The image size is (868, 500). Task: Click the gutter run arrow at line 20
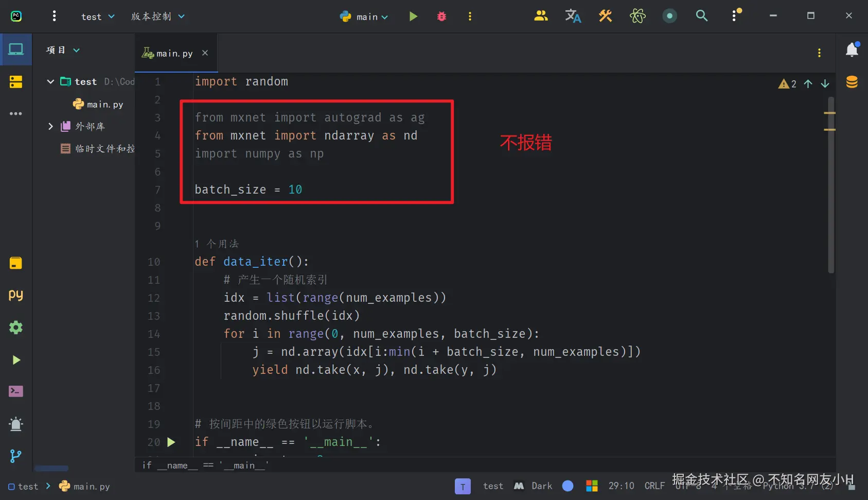(171, 442)
